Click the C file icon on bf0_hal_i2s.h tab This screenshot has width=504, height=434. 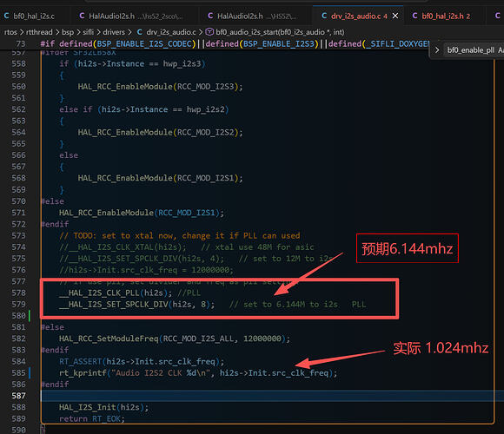click(x=415, y=16)
